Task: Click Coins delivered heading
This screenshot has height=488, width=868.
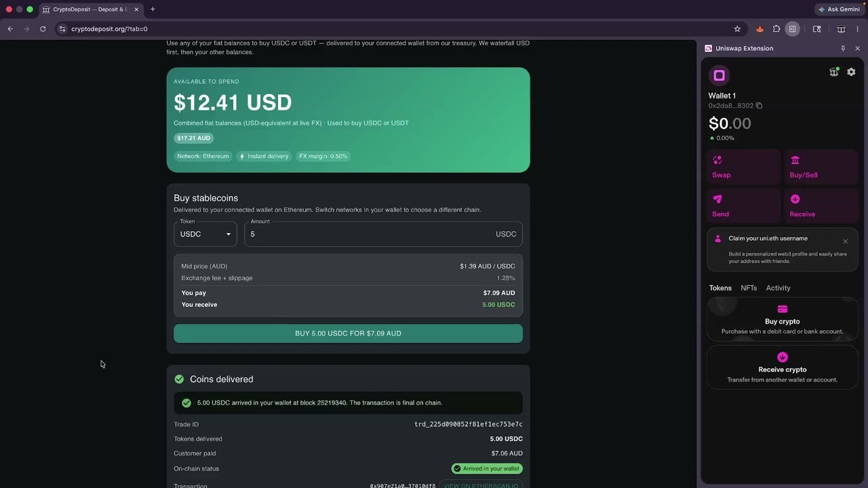Action: pos(222,380)
